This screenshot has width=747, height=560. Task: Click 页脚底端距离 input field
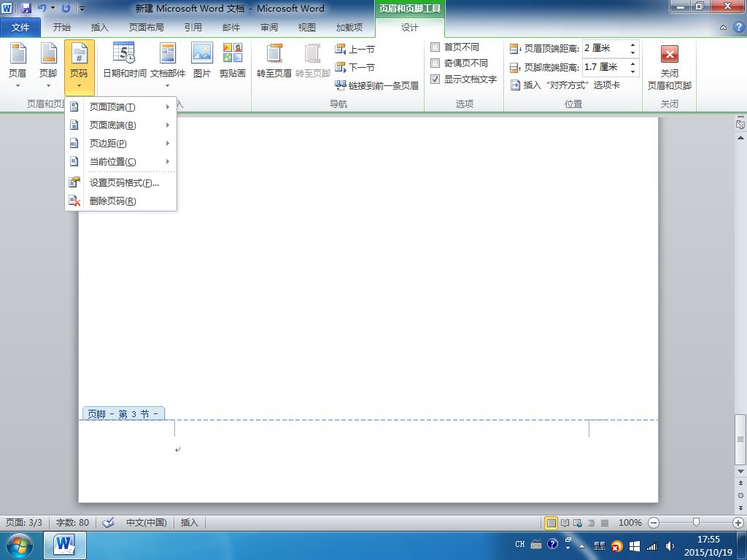605,67
